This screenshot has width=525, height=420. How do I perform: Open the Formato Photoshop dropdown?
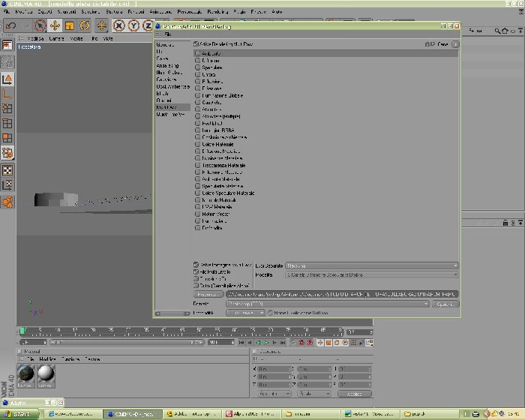tap(328, 304)
